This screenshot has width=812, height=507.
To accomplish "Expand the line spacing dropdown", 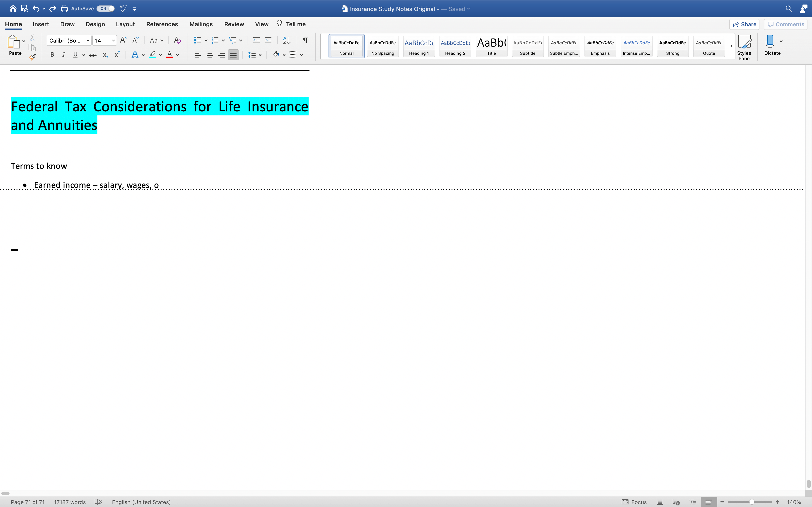I will point(260,55).
